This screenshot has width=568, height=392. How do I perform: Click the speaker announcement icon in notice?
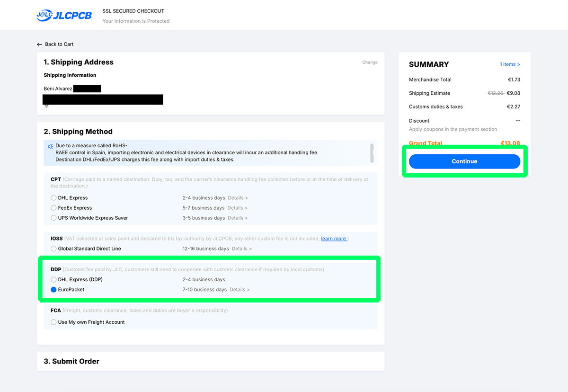click(51, 146)
